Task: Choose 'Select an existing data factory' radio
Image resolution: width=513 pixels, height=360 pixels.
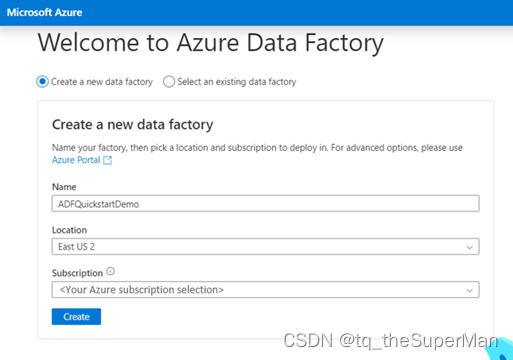Action: click(x=169, y=82)
